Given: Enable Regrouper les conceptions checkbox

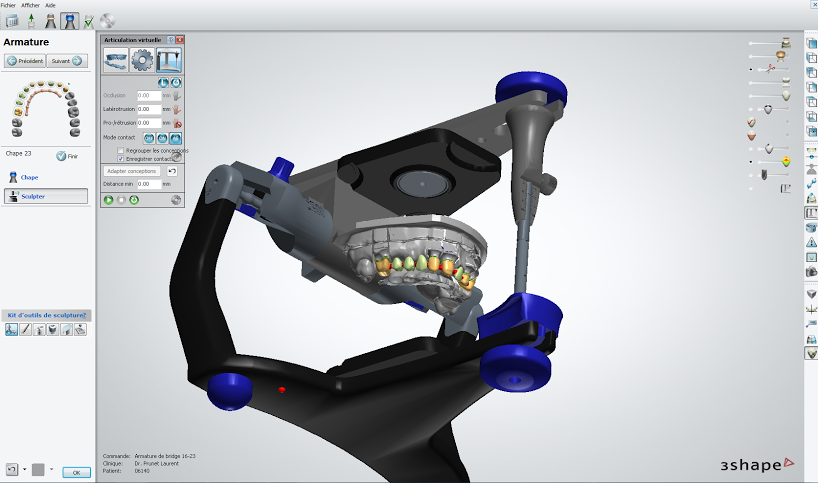Looking at the screenshot, I should (121, 150).
